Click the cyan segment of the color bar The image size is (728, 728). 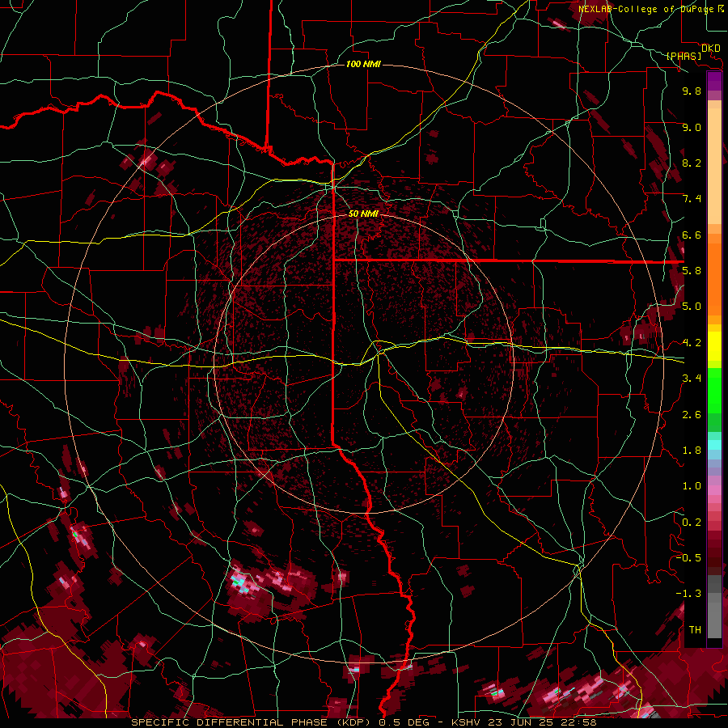pos(714,445)
